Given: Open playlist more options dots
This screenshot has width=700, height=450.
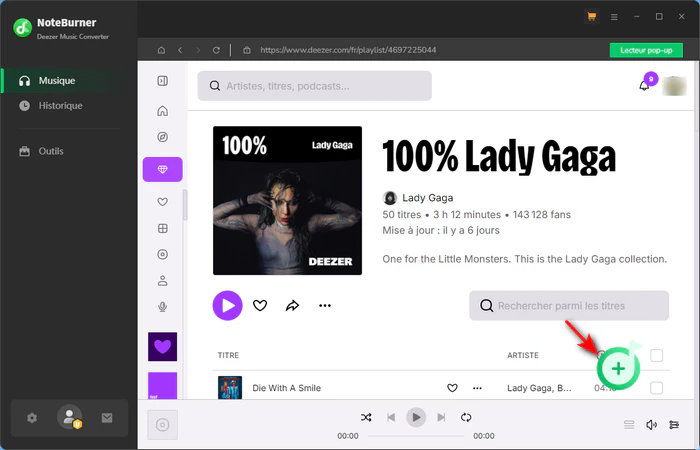Looking at the screenshot, I should click(x=325, y=306).
